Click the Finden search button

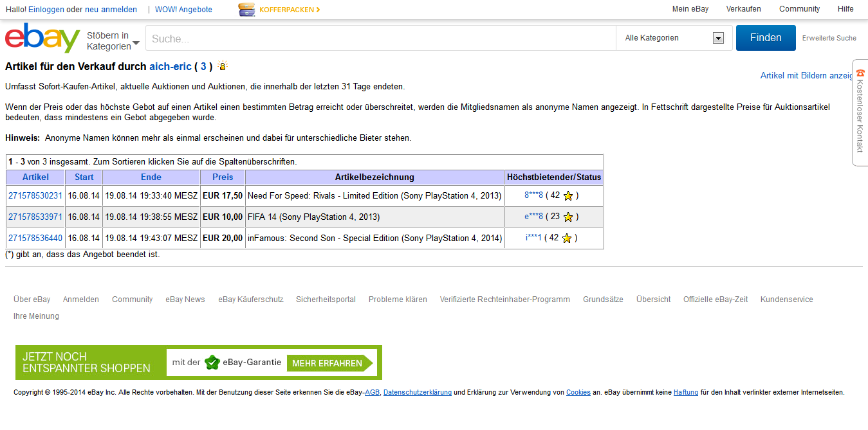tap(766, 38)
